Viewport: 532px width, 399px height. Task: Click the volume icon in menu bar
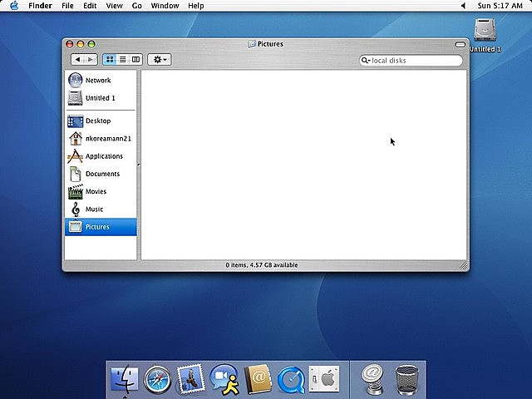464,6
